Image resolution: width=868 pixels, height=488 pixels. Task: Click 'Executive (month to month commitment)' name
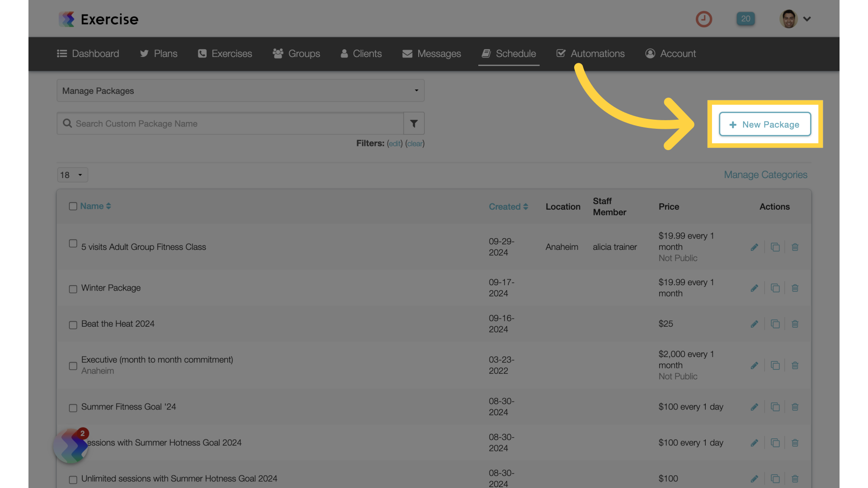(x=157, y=360)
